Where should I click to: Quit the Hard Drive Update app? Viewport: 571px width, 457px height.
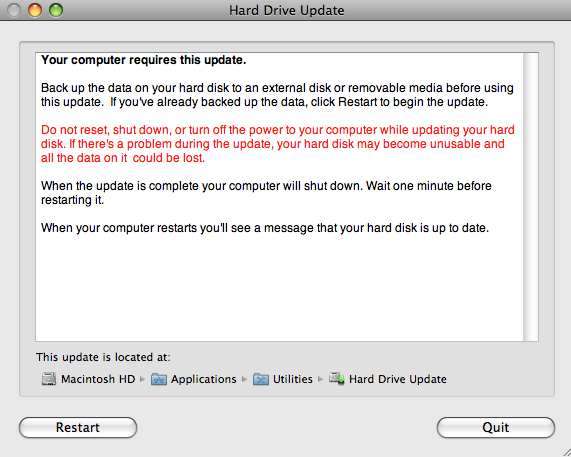click(496, 427)
